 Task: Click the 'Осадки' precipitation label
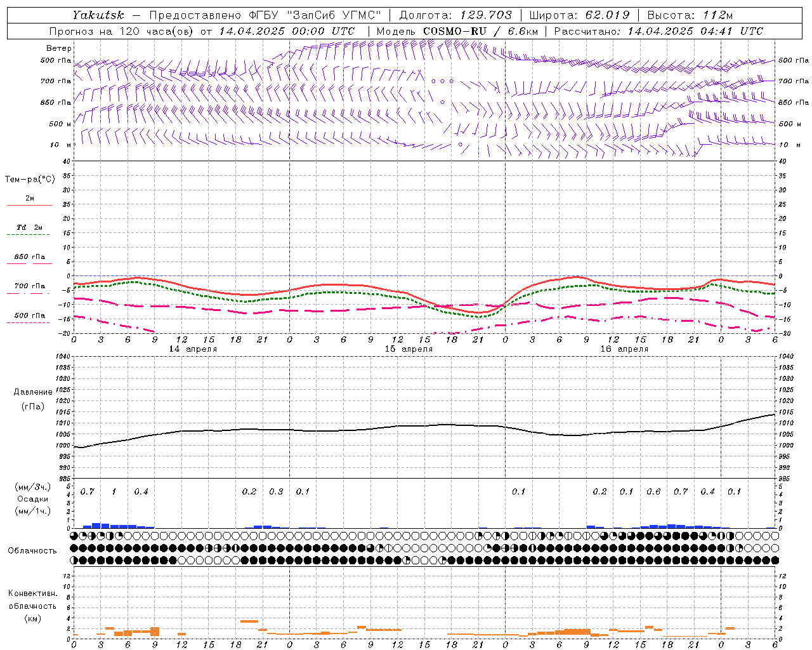coord(33,499)
